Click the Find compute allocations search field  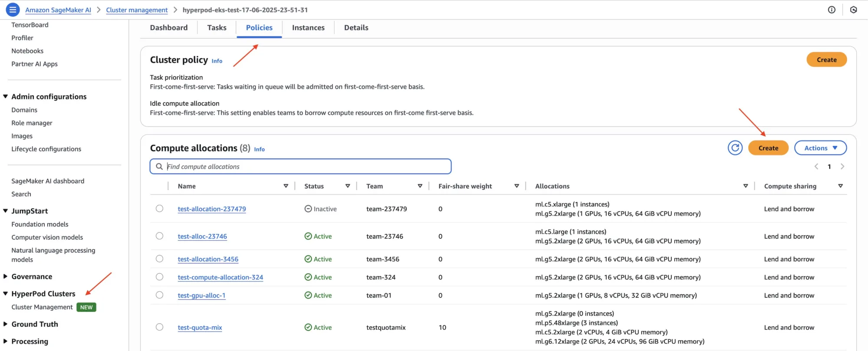[304, 167]
